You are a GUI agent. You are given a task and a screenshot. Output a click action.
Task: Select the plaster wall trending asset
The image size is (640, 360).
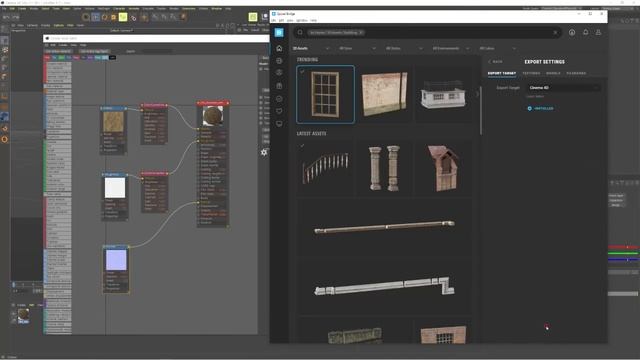click(384, 94)
